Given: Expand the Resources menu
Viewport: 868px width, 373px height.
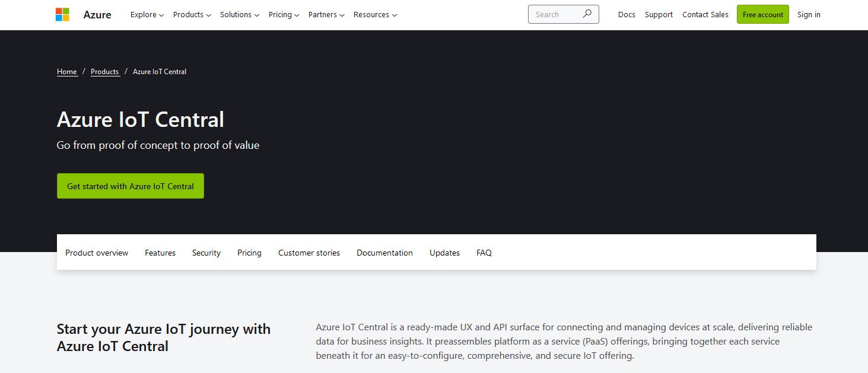Looking at the screenshot, I should [x=375, y=14].
